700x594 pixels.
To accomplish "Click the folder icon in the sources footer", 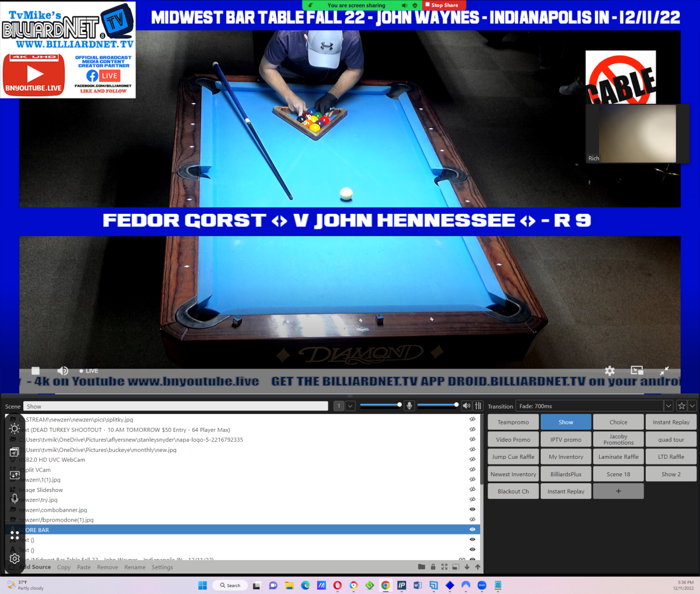I will pyautogui.click(x=422, y=567).
